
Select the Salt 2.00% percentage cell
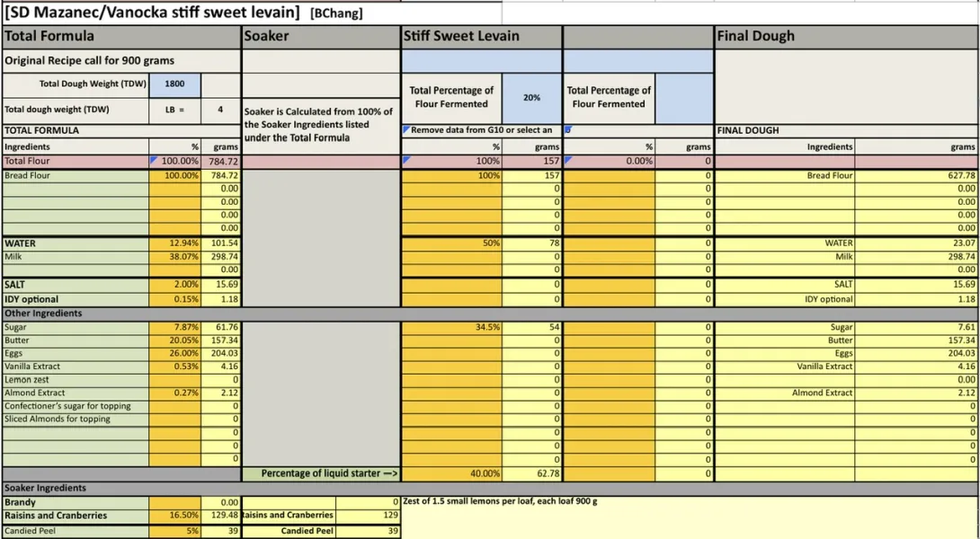tap(175, 284)
